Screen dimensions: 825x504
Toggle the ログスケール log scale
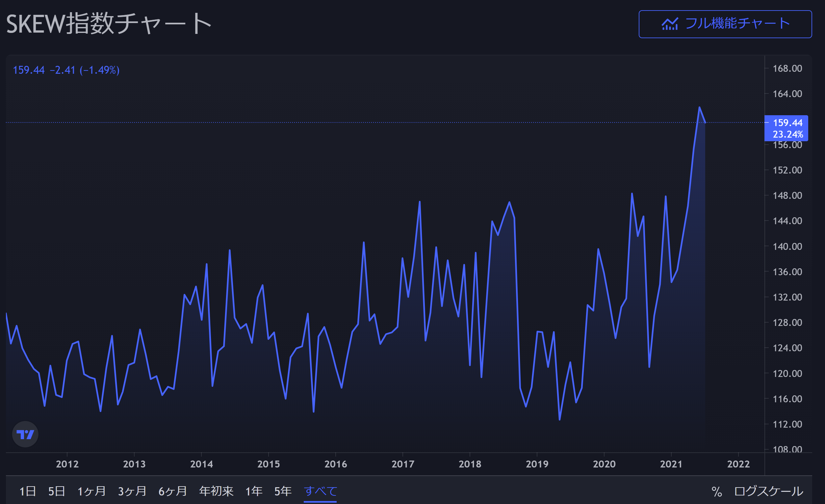pyautogui.click(x=768, y=491)
